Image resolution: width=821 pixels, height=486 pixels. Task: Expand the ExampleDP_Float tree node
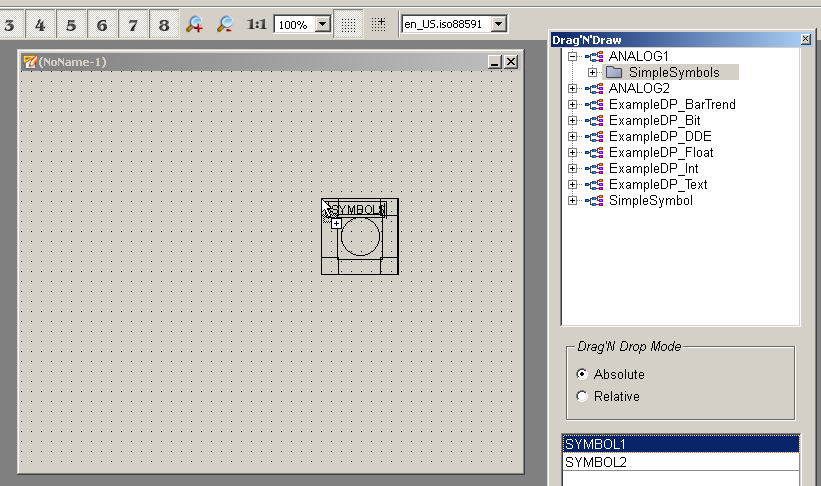point(573,153)
